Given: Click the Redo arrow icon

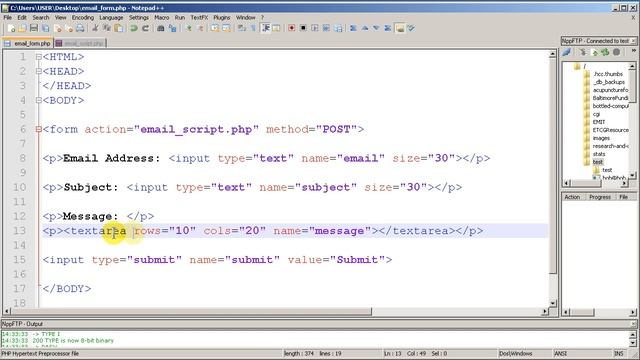Looking at the screenshot, I should pos(145,28).
